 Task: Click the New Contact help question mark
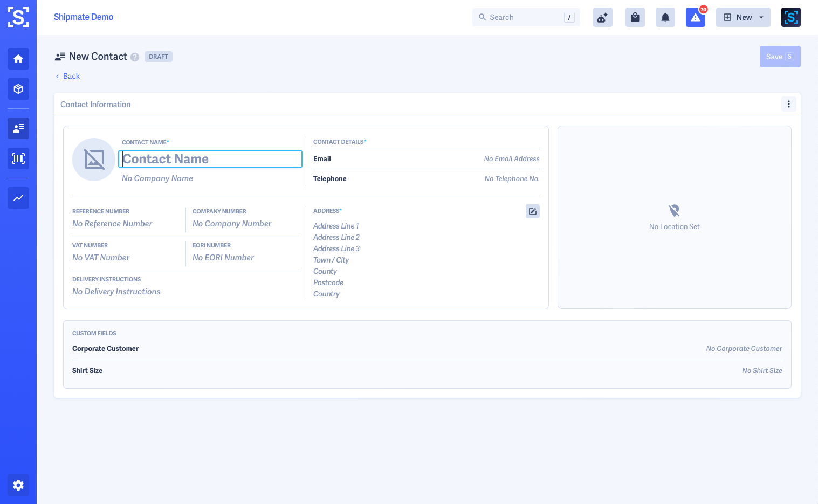click(134, 57)
